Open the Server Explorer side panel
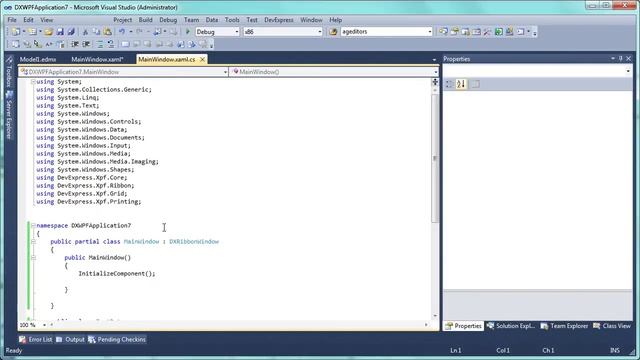640x360 pixels. click(9, 116)
